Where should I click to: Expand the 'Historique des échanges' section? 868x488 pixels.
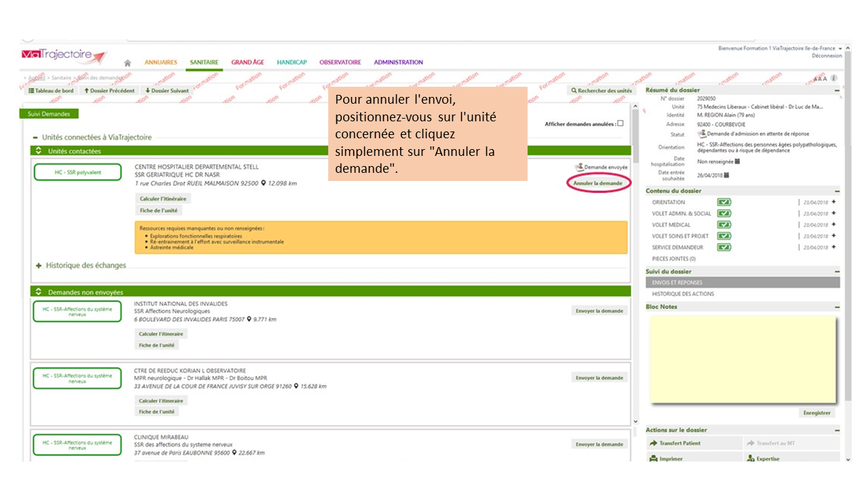[39, 266]
